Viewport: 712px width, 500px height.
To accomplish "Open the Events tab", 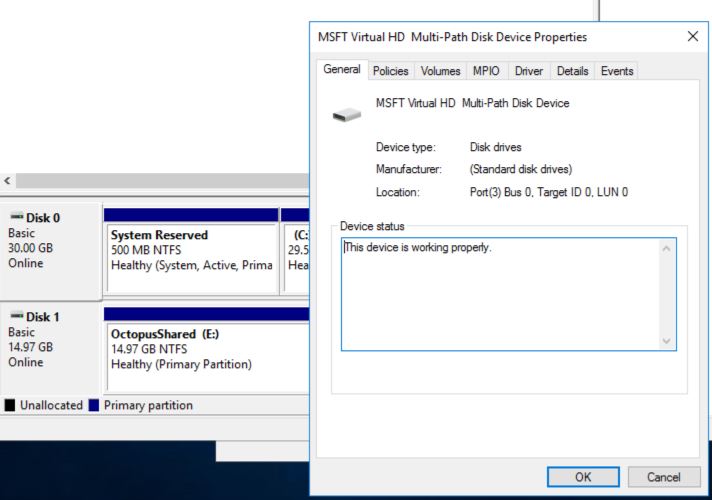I will tap(616, 71).
